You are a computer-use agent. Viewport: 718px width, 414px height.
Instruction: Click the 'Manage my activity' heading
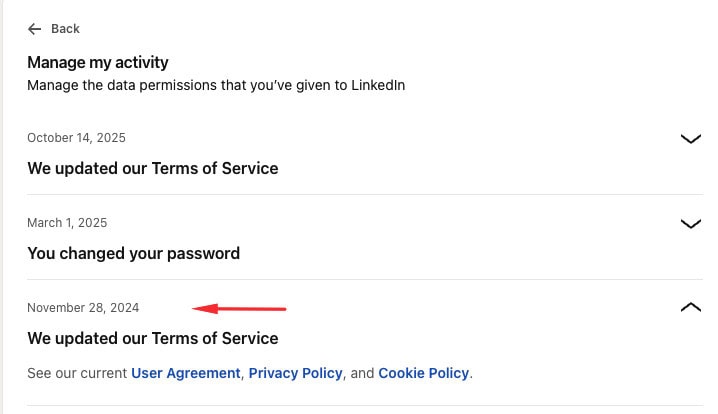click(x=97, y=62)
